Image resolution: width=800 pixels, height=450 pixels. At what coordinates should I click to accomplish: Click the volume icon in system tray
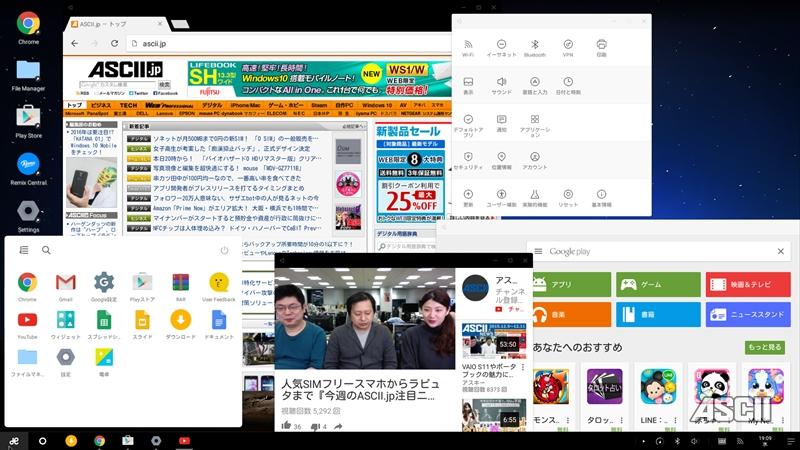click(x=694, y=441)
